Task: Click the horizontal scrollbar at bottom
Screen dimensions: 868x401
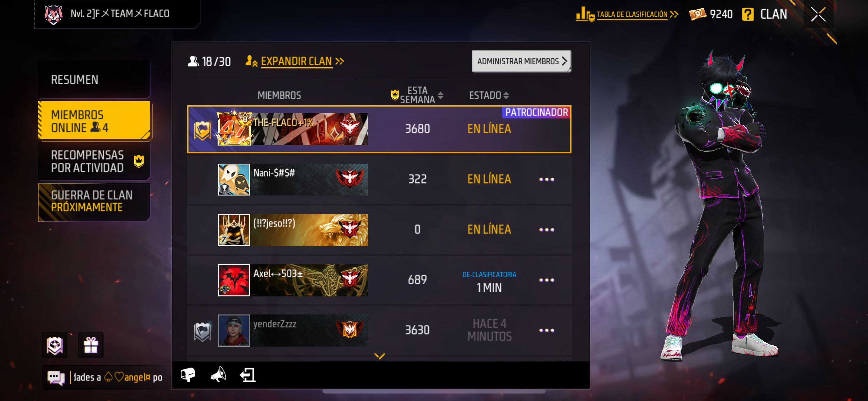Action: coord(434,391)
